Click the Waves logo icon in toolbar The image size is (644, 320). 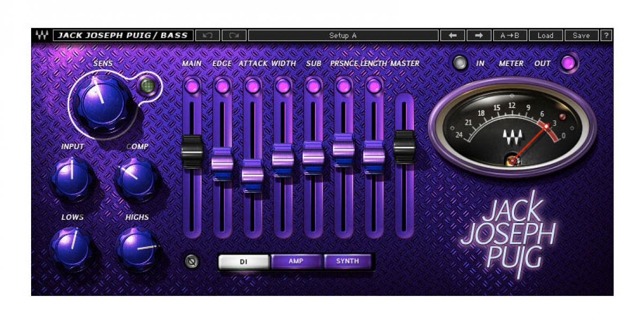41,35
